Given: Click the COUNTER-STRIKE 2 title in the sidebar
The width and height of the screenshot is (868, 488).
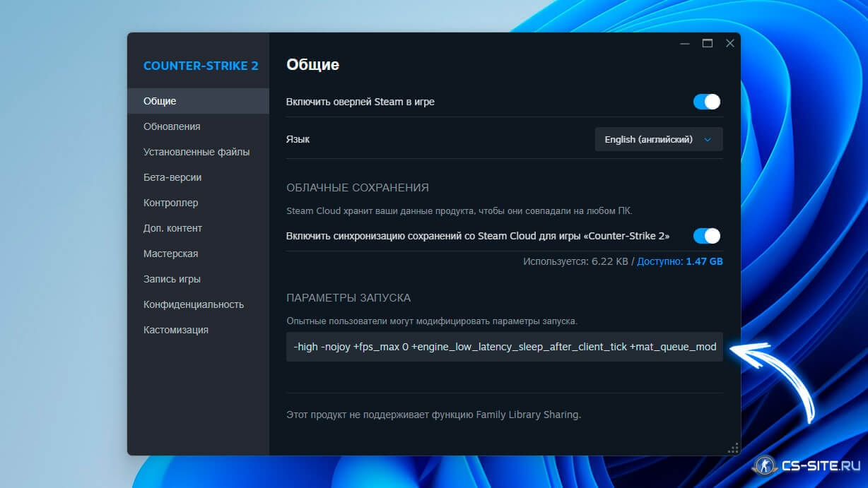Looking at the screenshot, I should point(201,66).
